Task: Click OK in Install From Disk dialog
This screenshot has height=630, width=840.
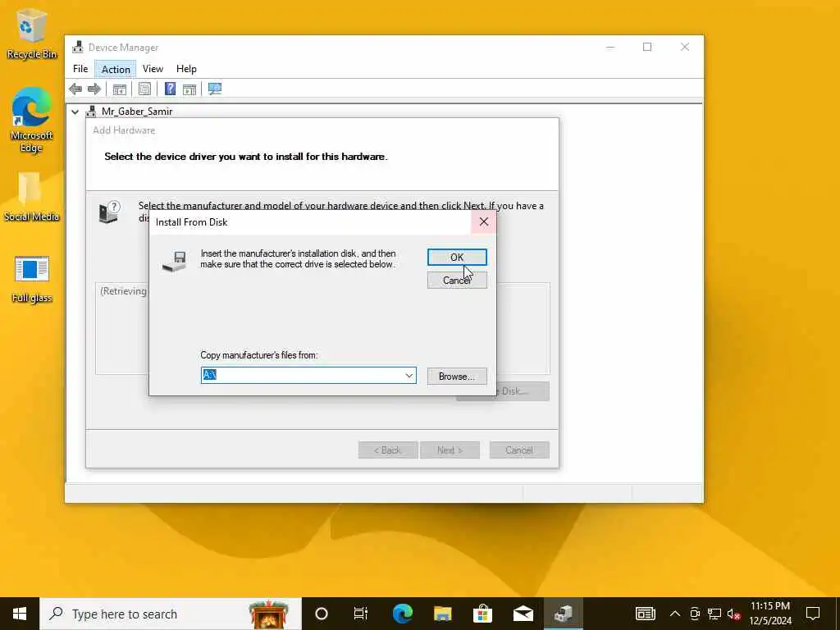Action: 457,257
